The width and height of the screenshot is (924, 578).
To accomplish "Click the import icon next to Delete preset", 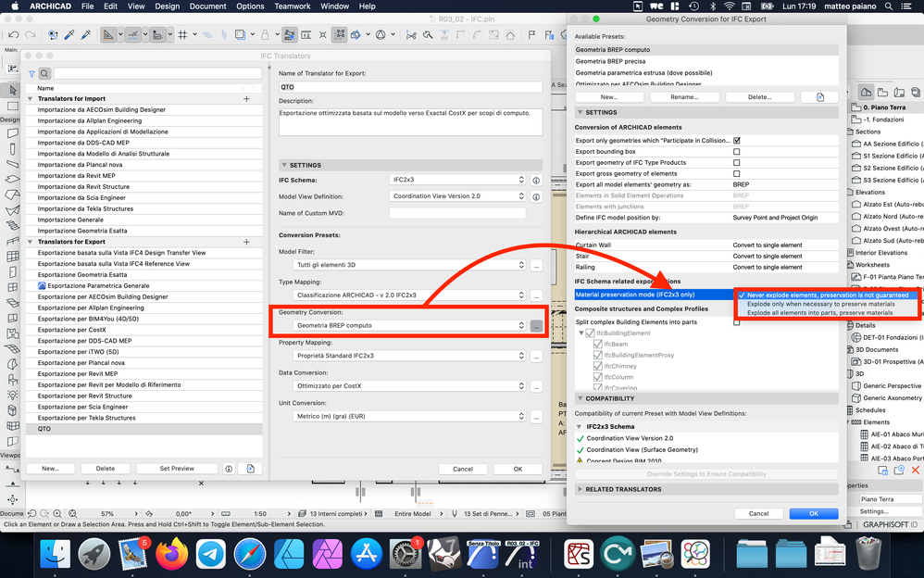I will 819,97.
